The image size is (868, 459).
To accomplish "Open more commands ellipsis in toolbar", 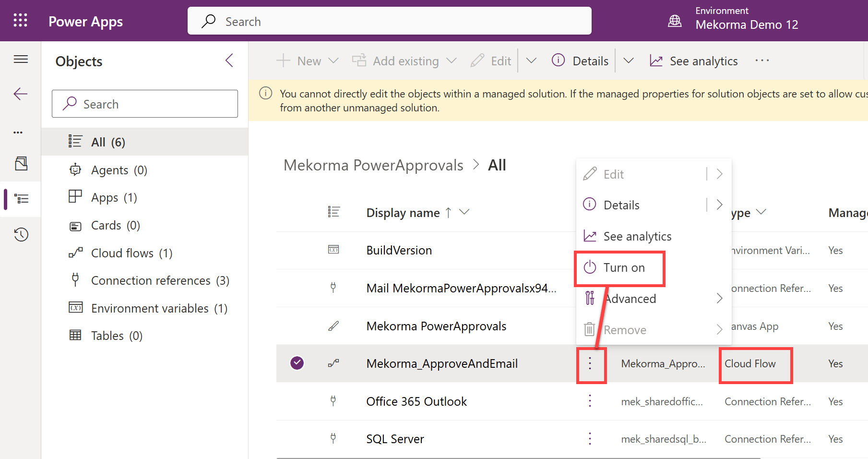I will 761,61.
